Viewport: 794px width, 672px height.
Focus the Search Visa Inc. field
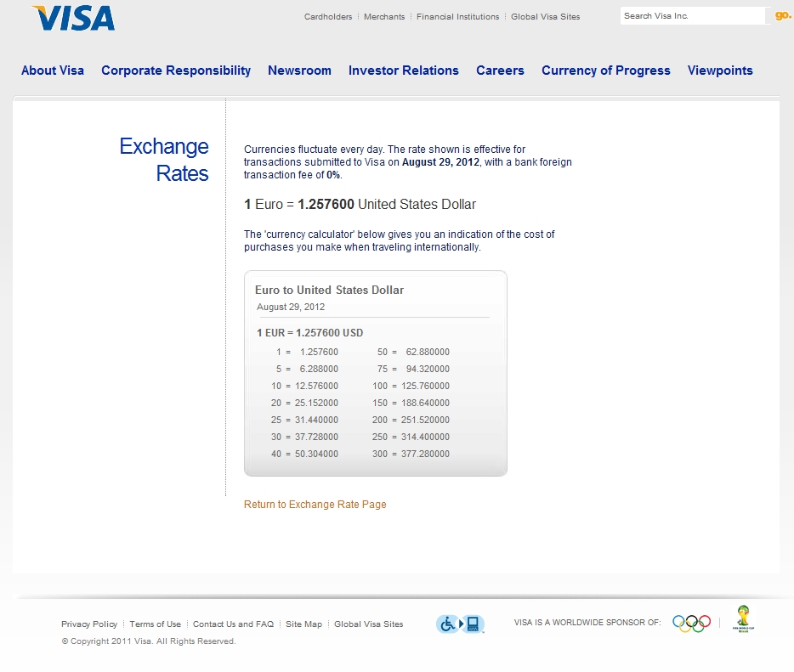(693, 15)
